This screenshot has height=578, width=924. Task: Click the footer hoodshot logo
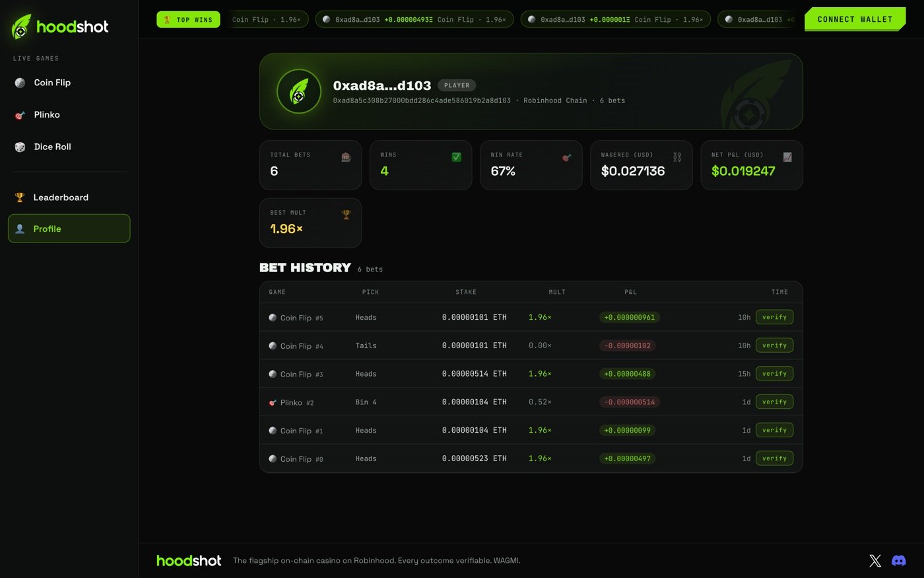click(189, 561)
